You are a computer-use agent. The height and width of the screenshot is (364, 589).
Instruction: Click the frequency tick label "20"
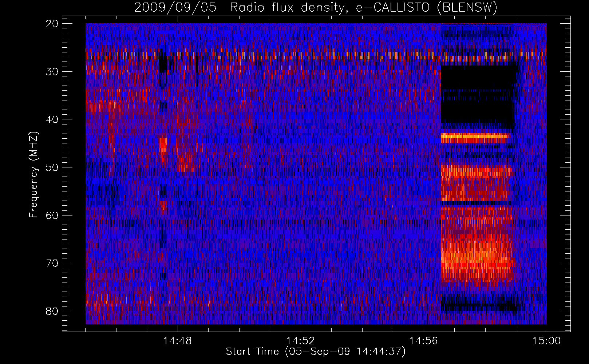point(52,24)
